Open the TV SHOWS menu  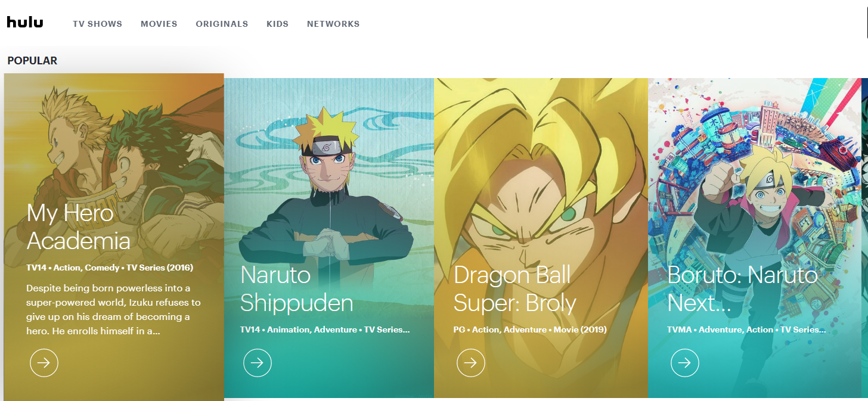(x=98, y=24)
